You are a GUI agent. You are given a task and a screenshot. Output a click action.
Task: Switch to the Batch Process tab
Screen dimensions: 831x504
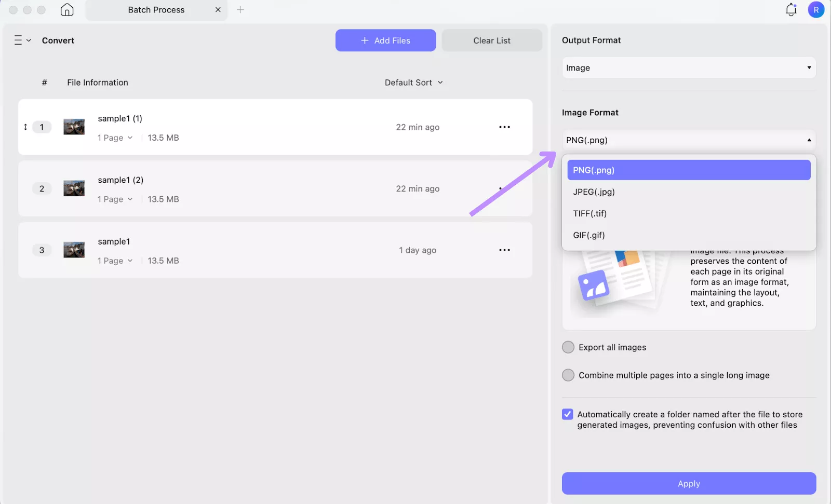[x=156, y=9]
